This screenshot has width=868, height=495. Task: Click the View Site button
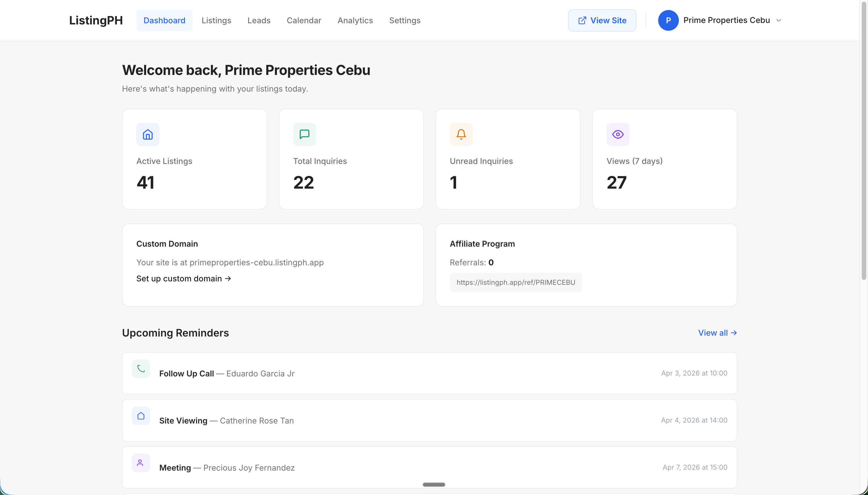[602, 20]
